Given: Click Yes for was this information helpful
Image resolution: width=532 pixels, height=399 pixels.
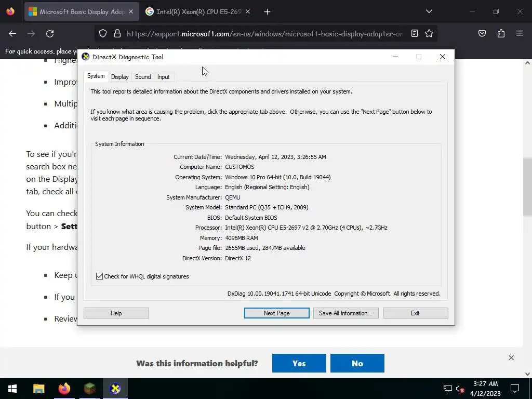Looking at the screenshot, I should (x=299, y=363).
